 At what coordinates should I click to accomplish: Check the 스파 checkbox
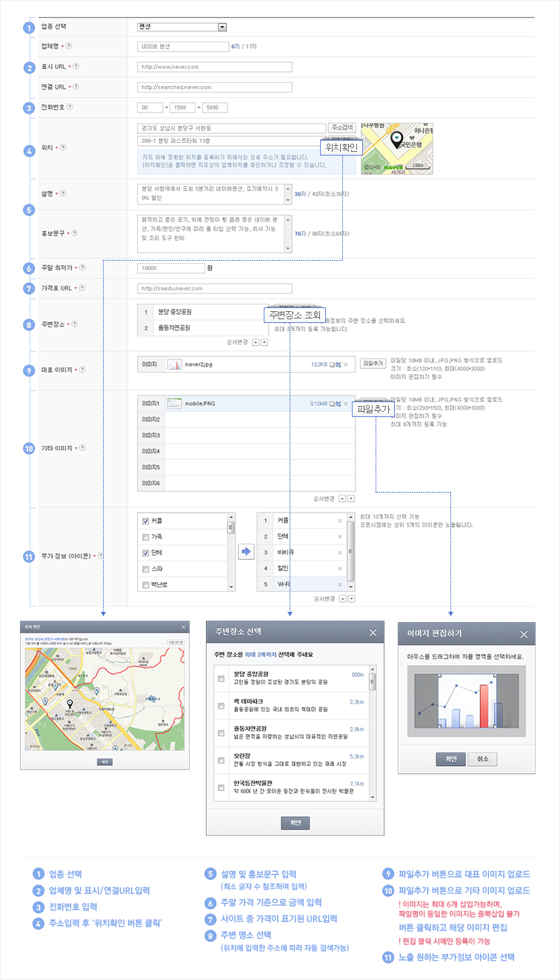(x=145, y=570)
